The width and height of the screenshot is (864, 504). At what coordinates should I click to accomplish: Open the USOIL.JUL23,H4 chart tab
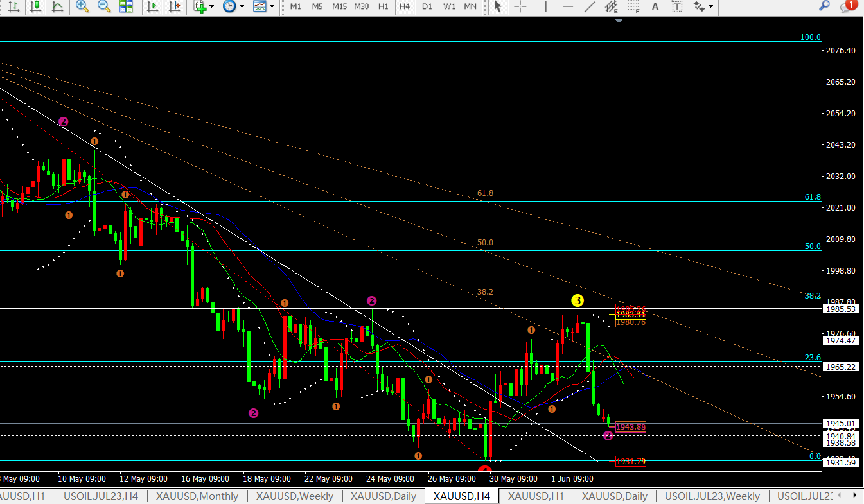point(101,496)
